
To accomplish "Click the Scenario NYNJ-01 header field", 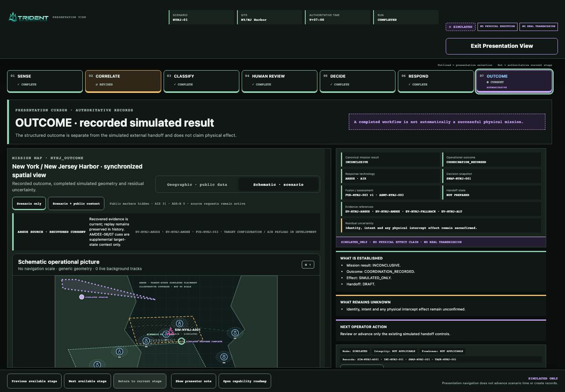I will point(201,17).
